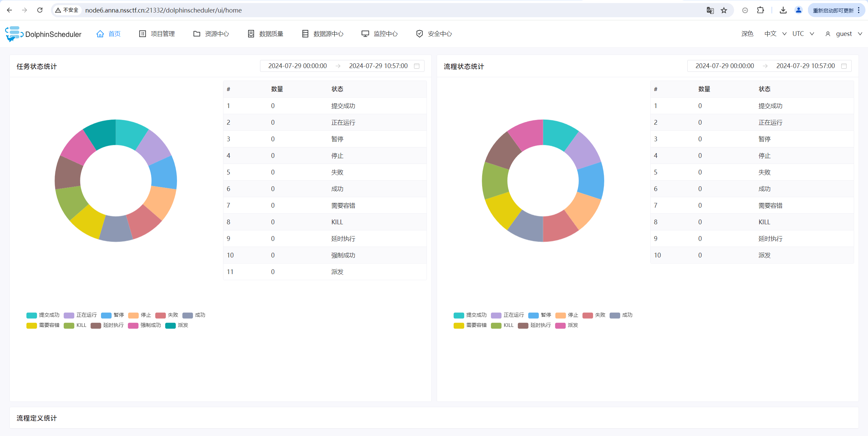Click the DolphinScheduler logo
868x436 pixels.
pos(43,34)
